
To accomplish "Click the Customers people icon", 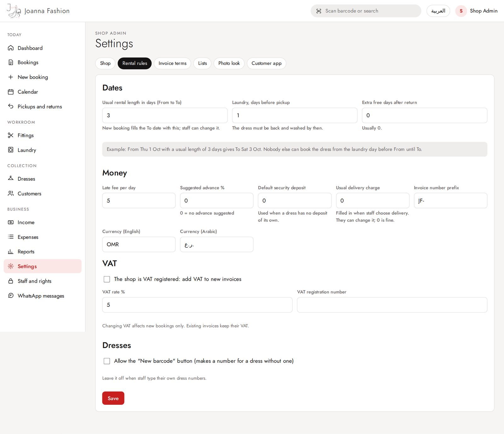I will (11, 193).
